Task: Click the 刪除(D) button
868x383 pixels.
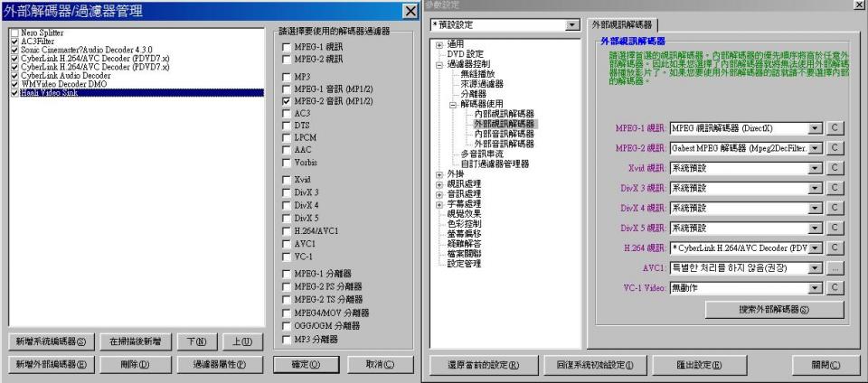Action: [x=136, y=365]
